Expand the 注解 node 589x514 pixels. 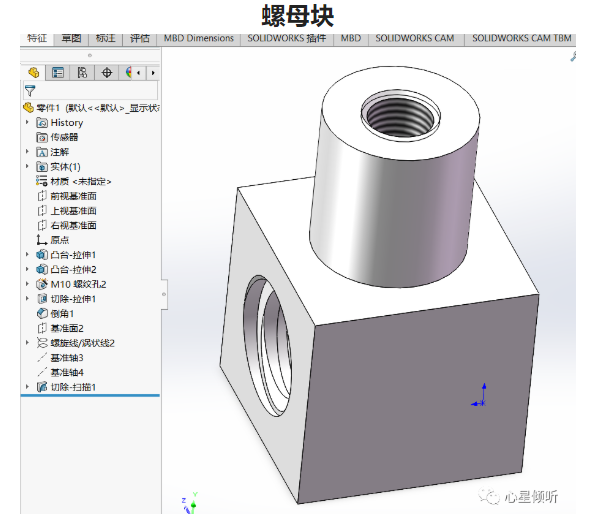pos(27,152)
